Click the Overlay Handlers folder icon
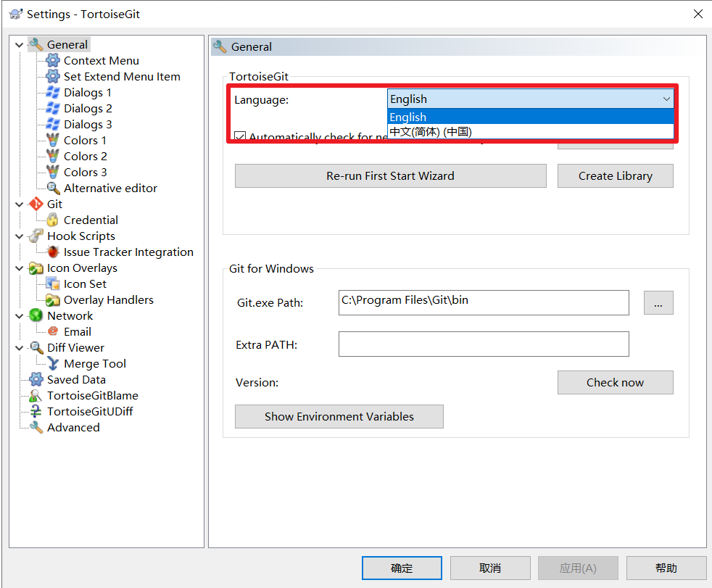This screenshot has width=712, height=588. (x=53, y=299)
